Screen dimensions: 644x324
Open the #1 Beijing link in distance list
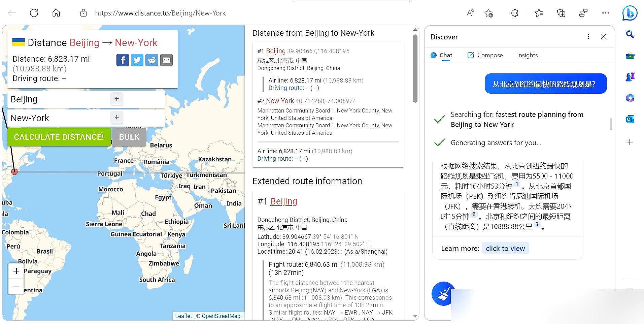tap(276, 51)
